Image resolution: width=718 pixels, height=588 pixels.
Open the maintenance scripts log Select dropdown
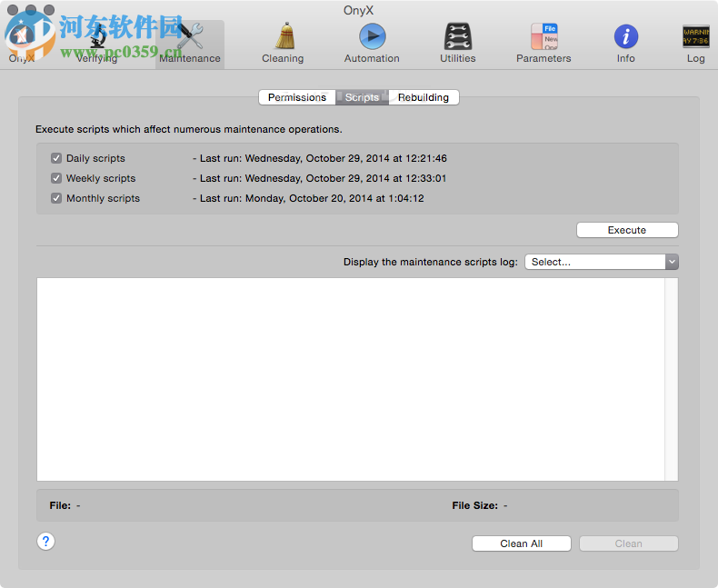pyautogui.click(x=602, y=262)
